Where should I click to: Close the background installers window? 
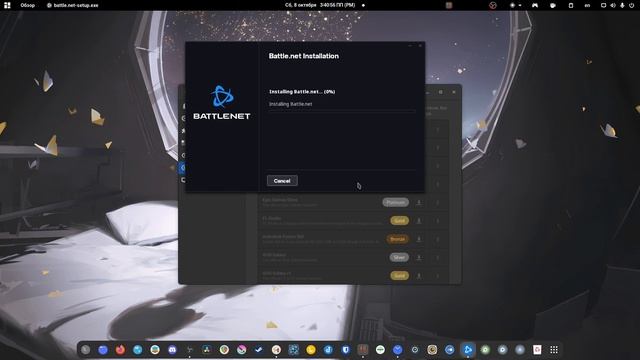click(453, 92)
